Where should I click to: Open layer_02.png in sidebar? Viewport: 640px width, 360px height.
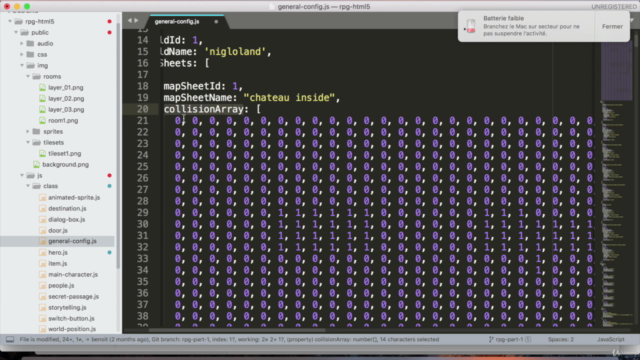(x=66, y=98)
